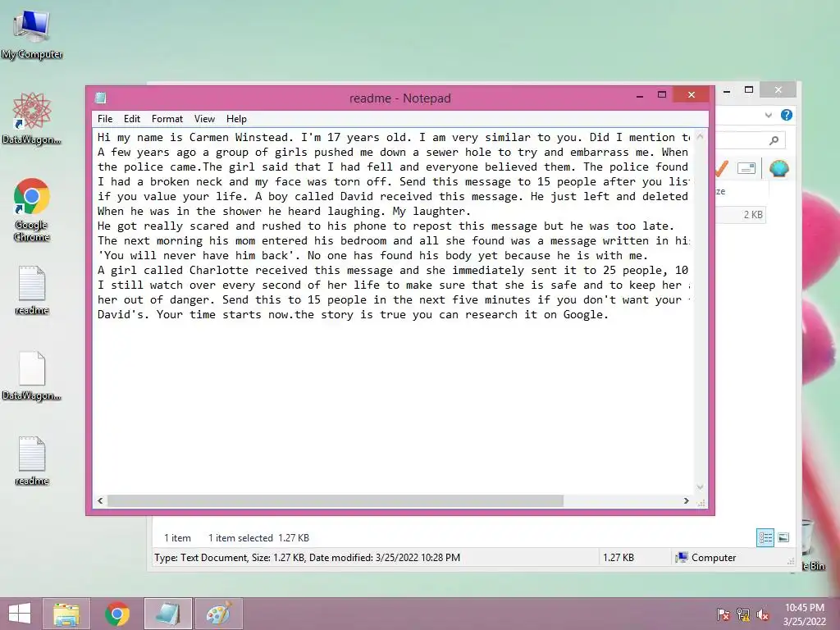The height and width of the screenshot is (630, 840).
Task: Click the Explorer search magnifier icon
Action: (x=774, y=140)
